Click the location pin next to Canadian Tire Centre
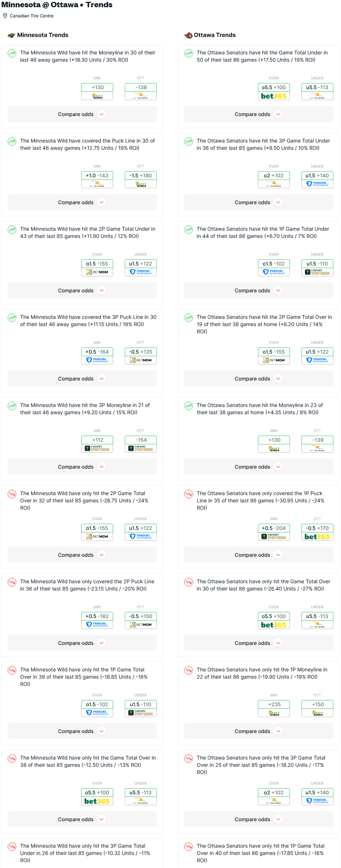This screenshot has width=341, height=868. click(5, 16)
